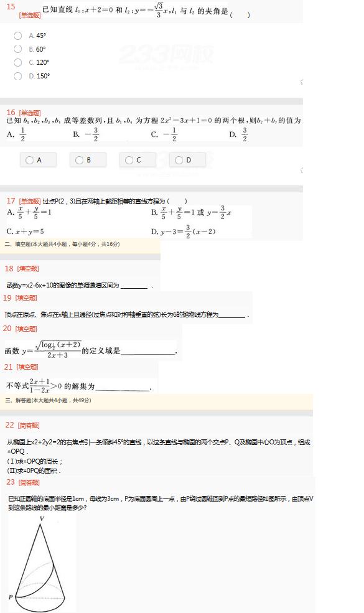Click the [单选题] label of question 15

pyautogui.click(x=30, y=15)
